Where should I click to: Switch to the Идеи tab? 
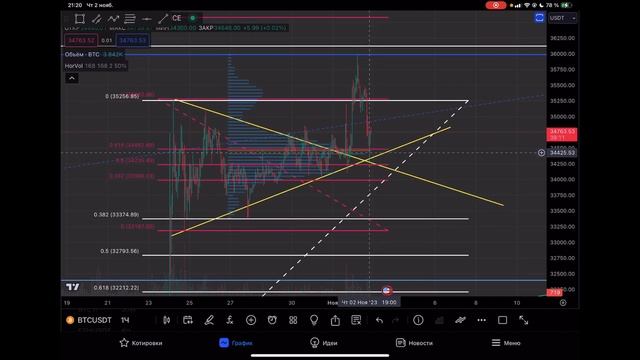click(324, 343)
